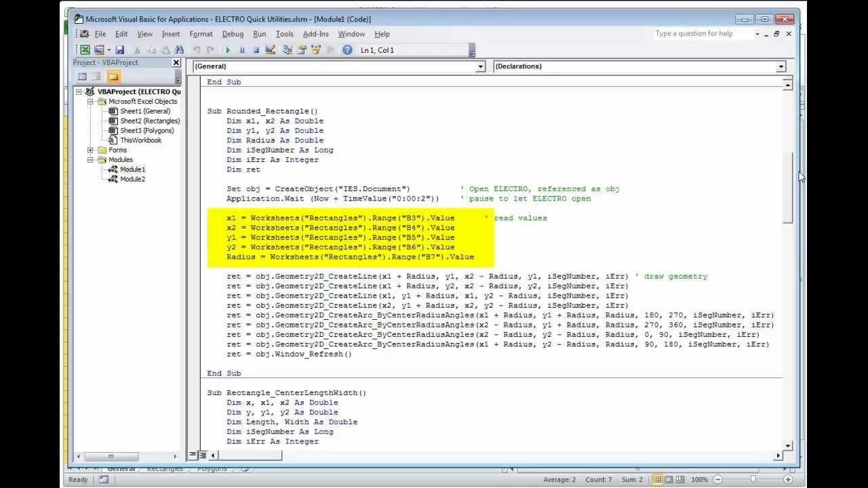Open Visual Basic Help question mark icon
868x488 pixels.
347,49
